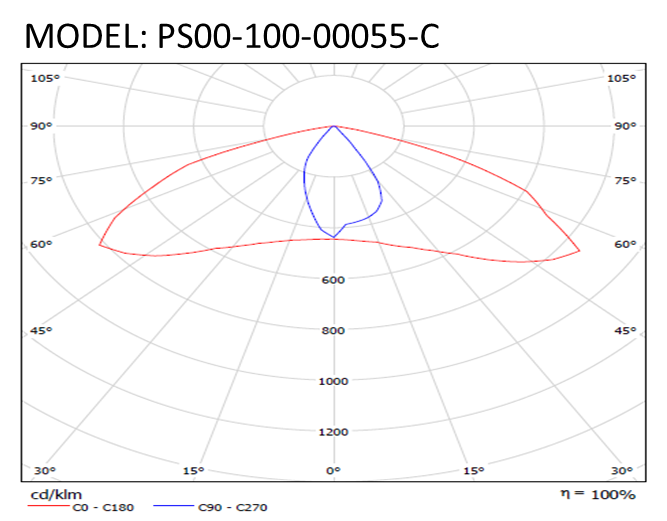
Task: Click the η = 100% efficiency label
Action: tap(598, 494)
